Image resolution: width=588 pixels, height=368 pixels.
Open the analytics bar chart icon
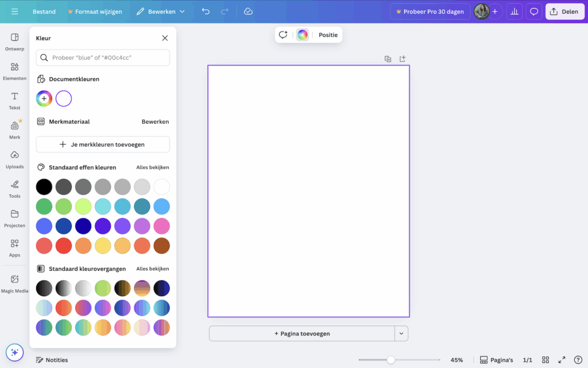[514, 11]
